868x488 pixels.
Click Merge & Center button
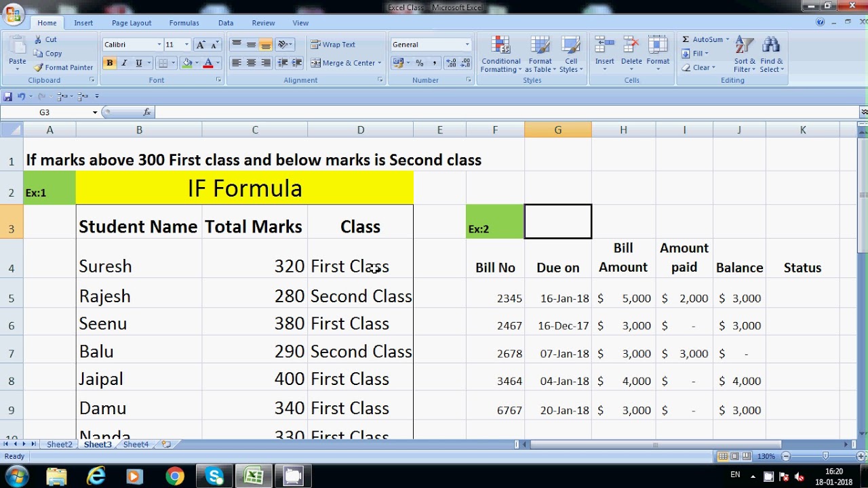coord(343,63)
